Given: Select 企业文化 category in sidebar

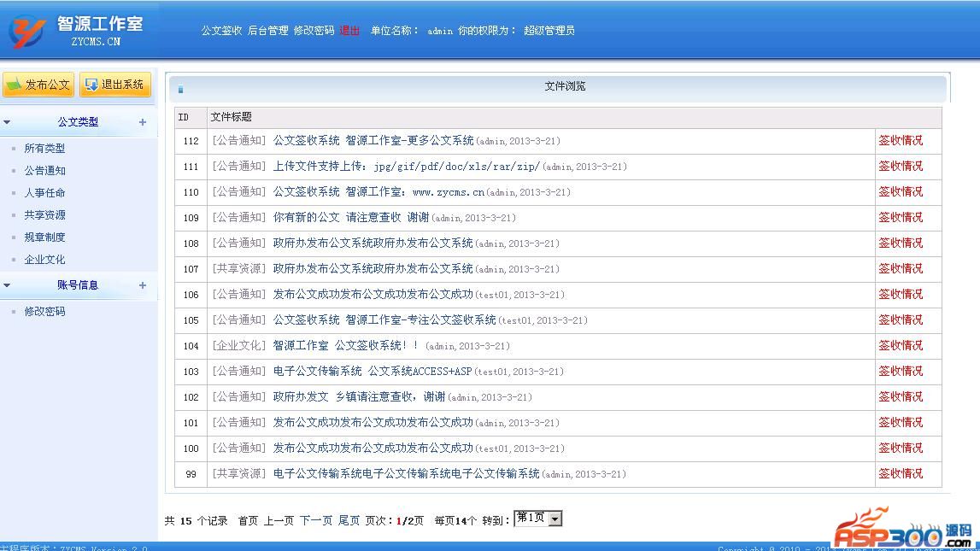Looking at the screenshot, I should (x=44, y=260).
